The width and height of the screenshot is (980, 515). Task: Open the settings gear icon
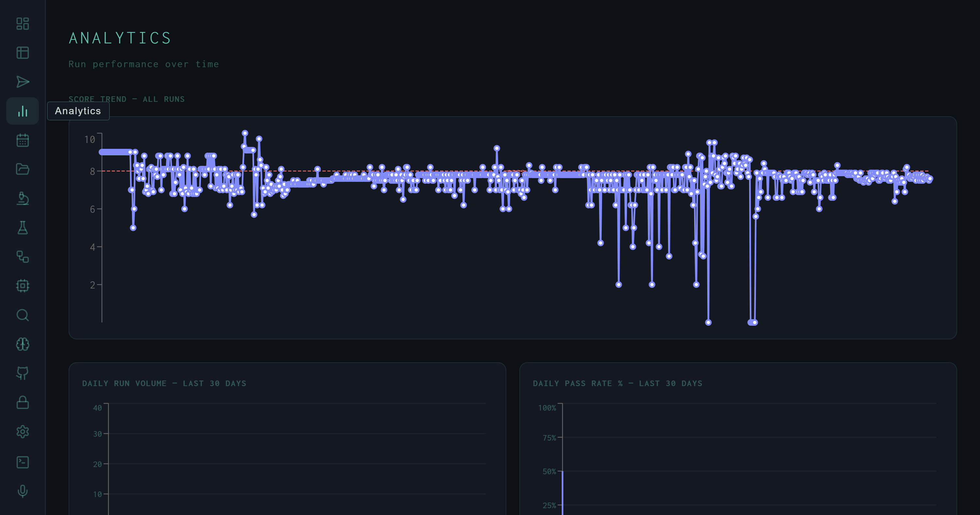(x=23, y=431)
